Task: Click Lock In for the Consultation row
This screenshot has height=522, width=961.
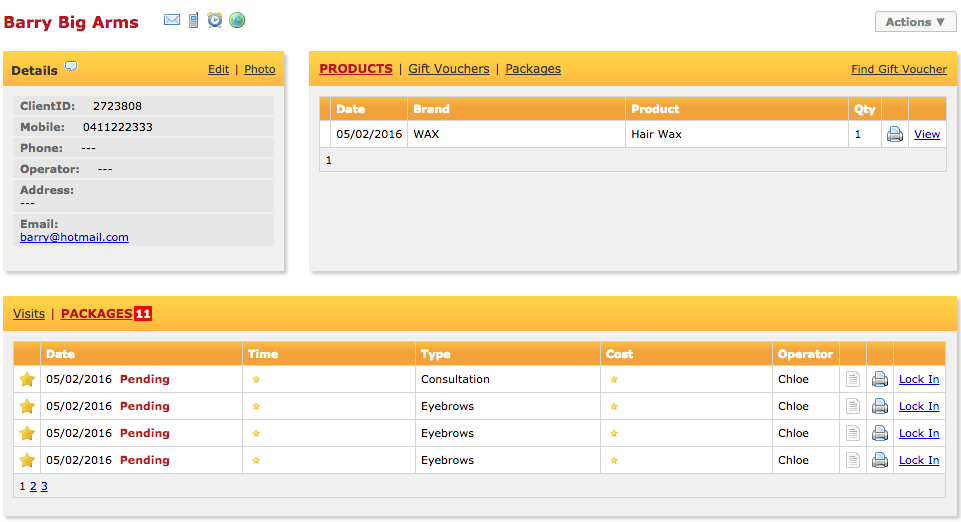Action: point(919,379)
